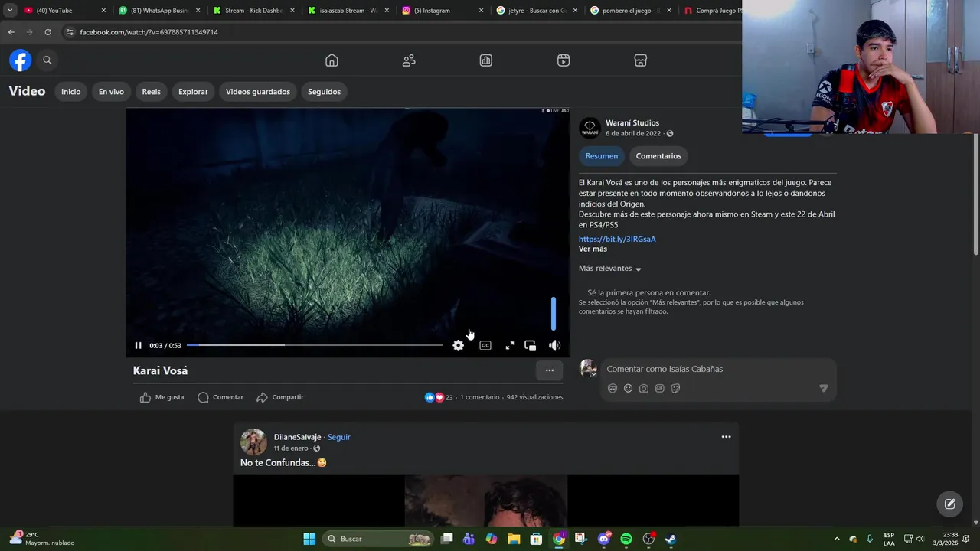The width and height of the screenshot is (980, 551).
Task: Close the Stream - Kick Dashboard tab
Action: [292, 11]
